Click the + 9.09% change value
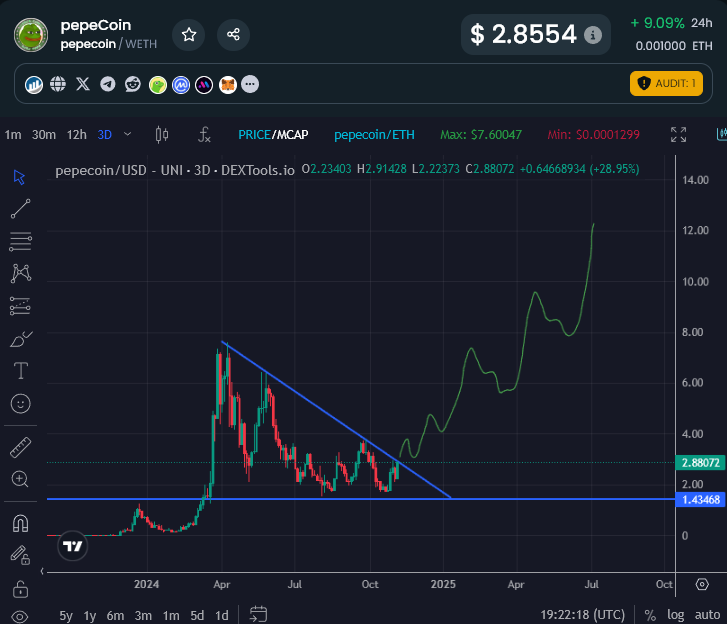This screenshot has width=727, height=624. point(657,23)
